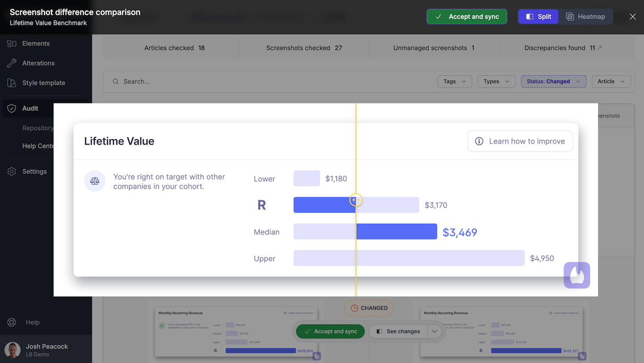This screenshot has width=644, height=363.
Task: Click the Upper bar in chart
Action: 409,258
